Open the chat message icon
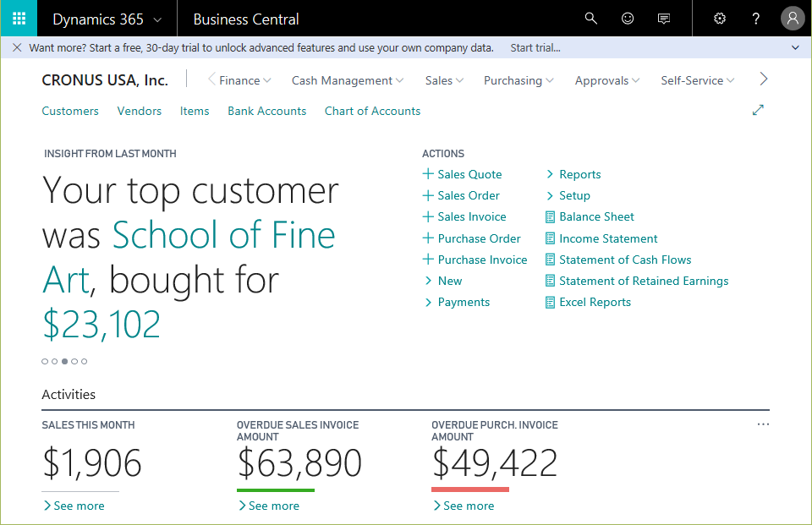This screenshot has height=525, width=812. (664, 19)
